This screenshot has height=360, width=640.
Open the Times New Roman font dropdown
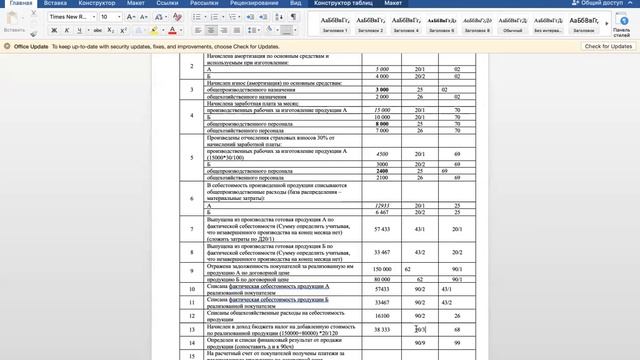[x=94, y=17]
